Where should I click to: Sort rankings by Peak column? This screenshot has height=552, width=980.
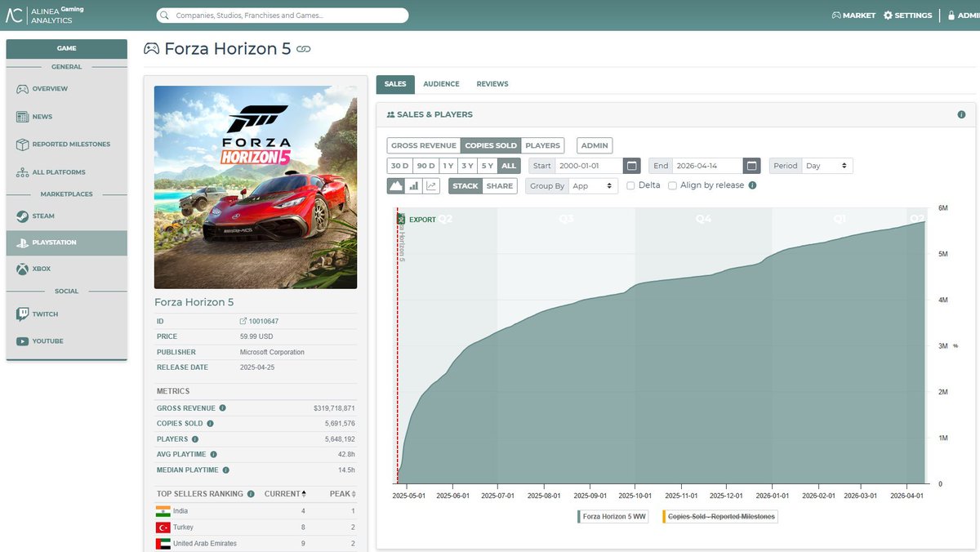(343, 494)
